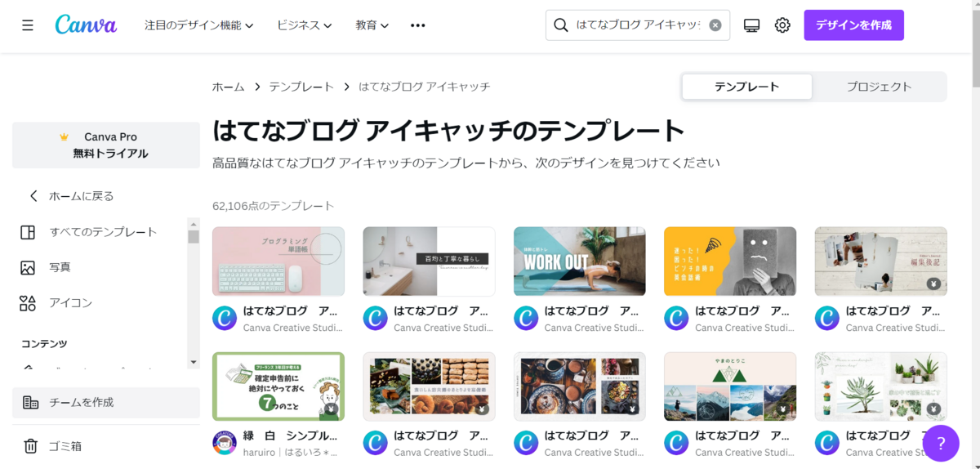This screenshot has height=469, width=980.
Task: Click the haruiro creator avatar
Action: tap(225, 444)
